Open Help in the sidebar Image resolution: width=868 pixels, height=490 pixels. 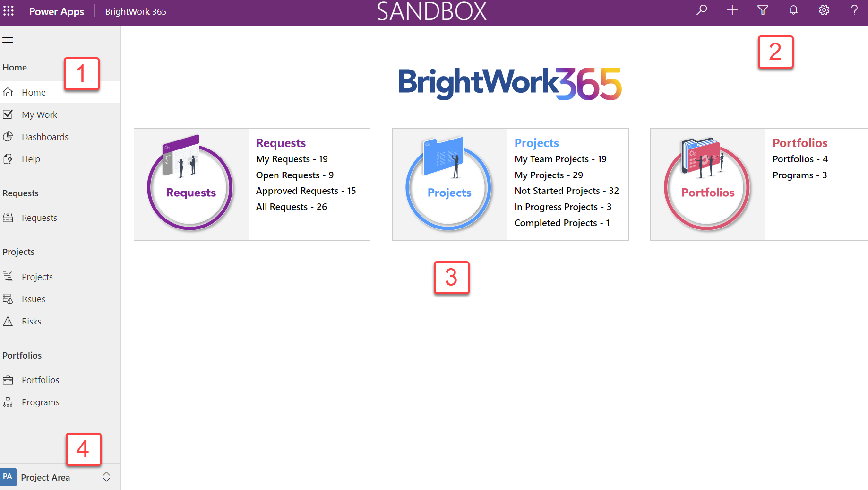click(x=60, y=159)
